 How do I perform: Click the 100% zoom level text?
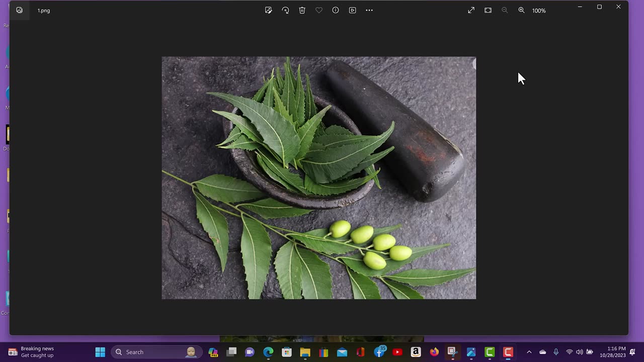[539, 11]
